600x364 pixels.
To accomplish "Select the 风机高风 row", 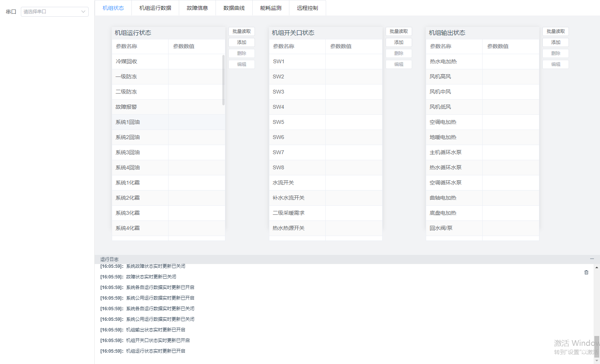I will [x=483, y=77].
